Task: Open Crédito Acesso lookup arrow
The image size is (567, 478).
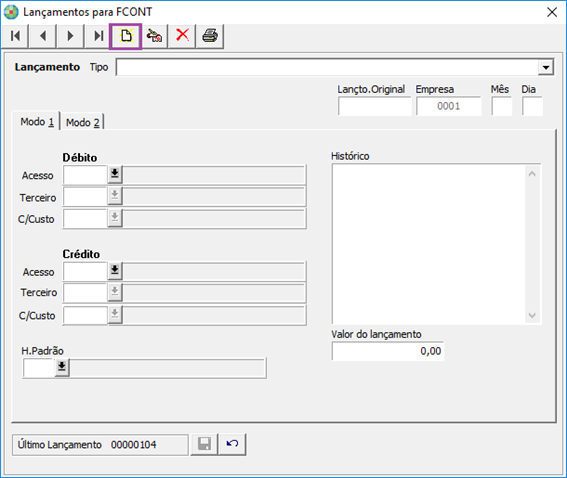Action: 115,270
